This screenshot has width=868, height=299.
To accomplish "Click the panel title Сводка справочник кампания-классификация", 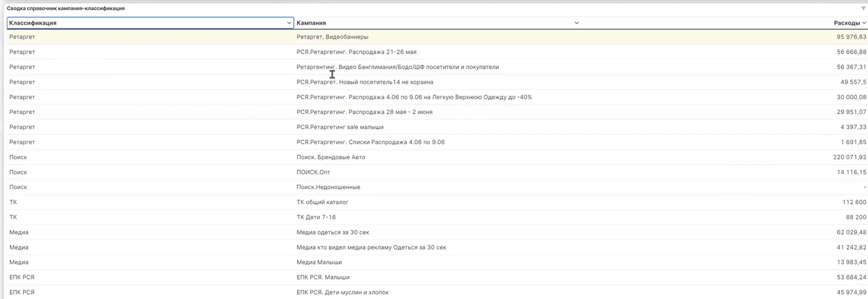I will click(x=66, y=8).
